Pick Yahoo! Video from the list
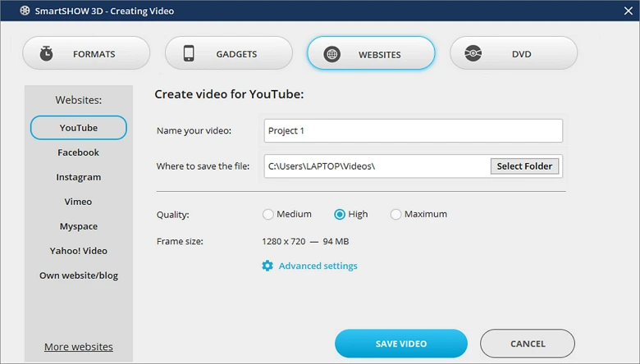The width and height of the screenshot is (640, 364). (79, 251)
